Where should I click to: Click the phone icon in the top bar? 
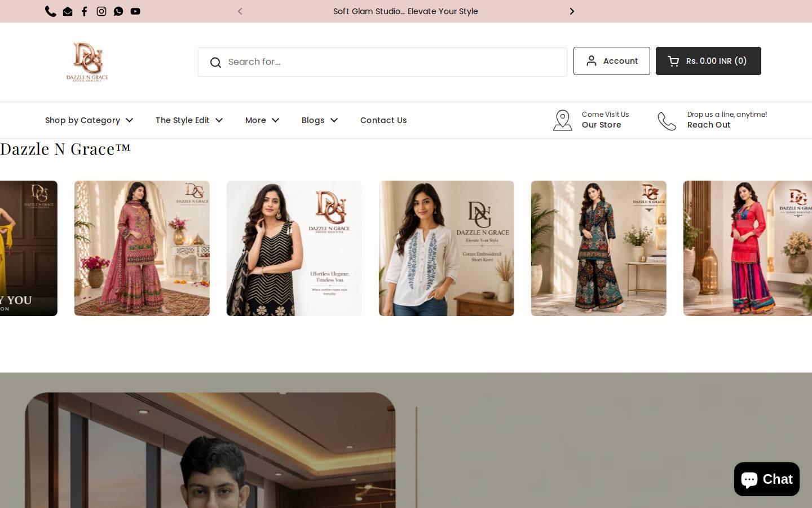pos(51,11)
